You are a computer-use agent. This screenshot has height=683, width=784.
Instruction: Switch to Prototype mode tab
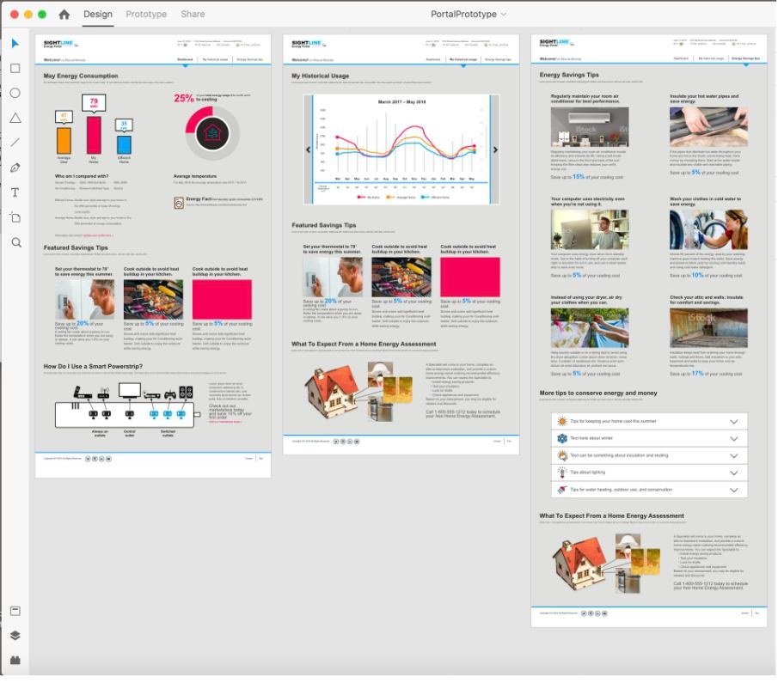click(147, 15)
